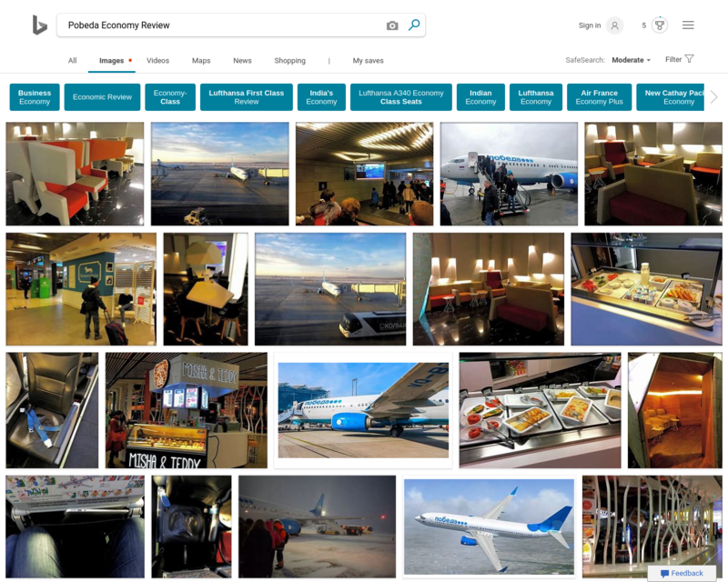Open the rewards trophy icon
This screenshot has height=582, width=728.
pyautogui.click(x=660, y=25)
